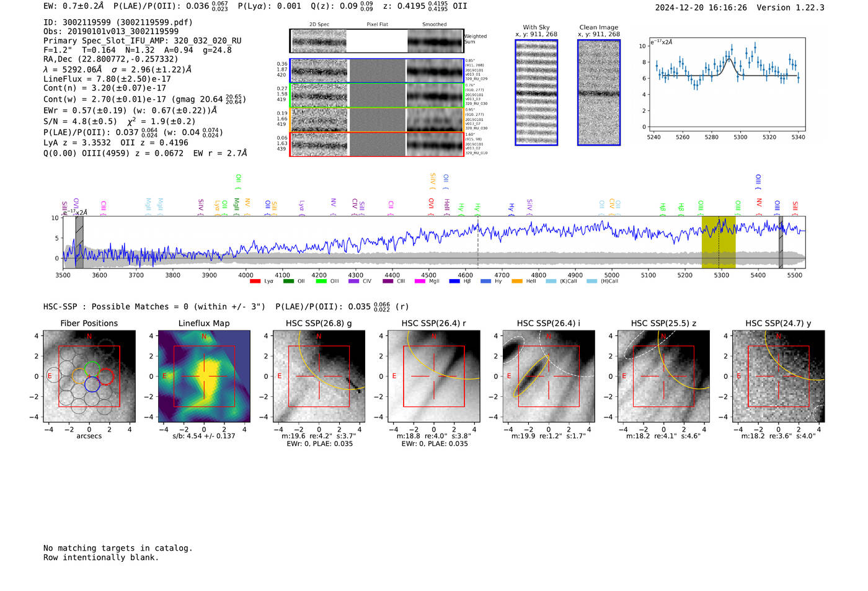Click the Smoothed column label
The width and height of the screenshot is (868, 591).
435,25
